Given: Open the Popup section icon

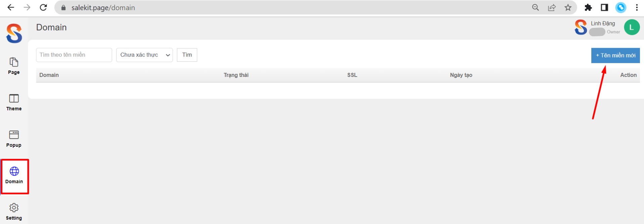Looking at the screenshot, I should tap(14, 135).
